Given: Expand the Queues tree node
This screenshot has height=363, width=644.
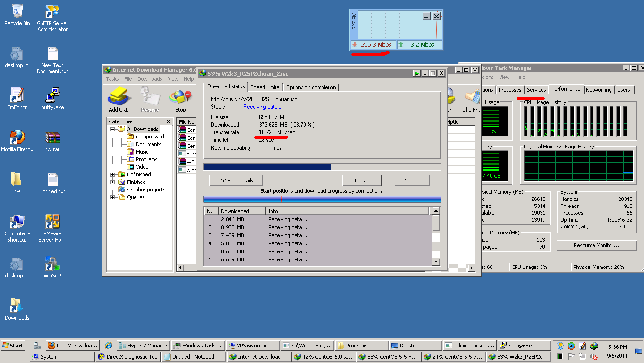Looking at the screenshot, I should click(x=113, y=197).
